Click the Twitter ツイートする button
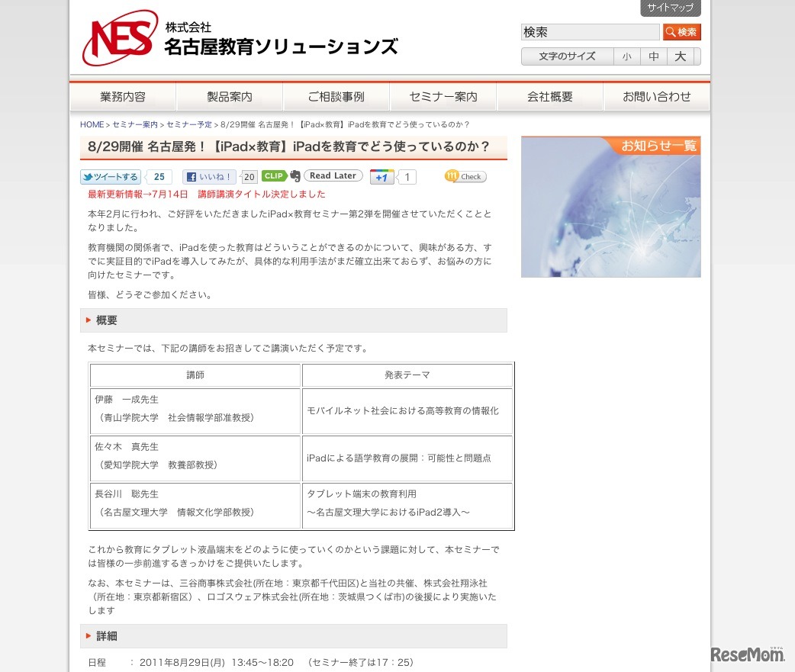795x672 pixels. pos(111,177)
